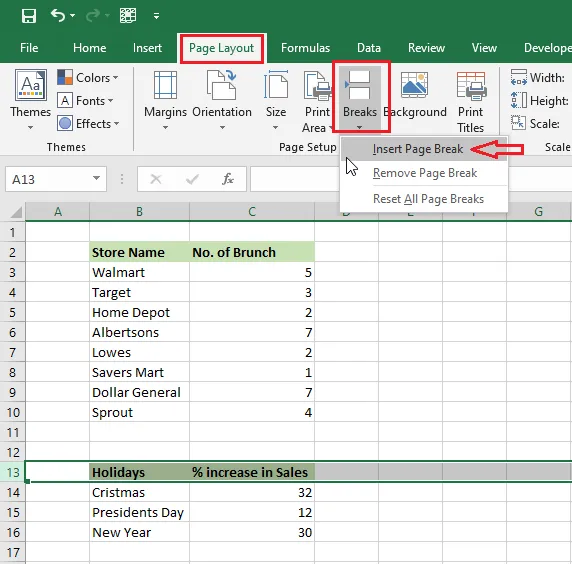The image size is (572, 564).
Task: Click the Print Area icon
Action: coord(317,86)
